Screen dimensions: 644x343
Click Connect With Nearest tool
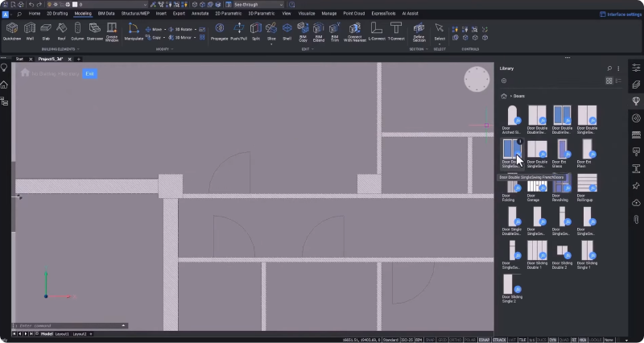pyautogui.click(x=355, y=32)
